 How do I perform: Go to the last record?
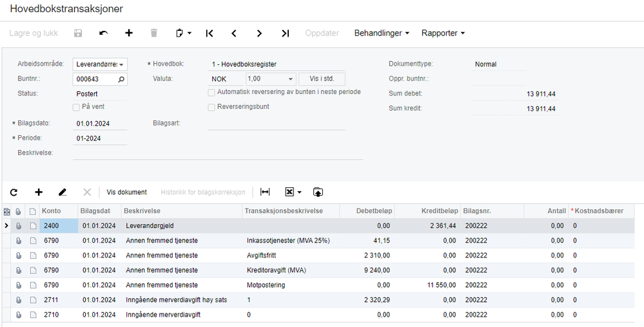pyautogui.click(x=286, y=33)
